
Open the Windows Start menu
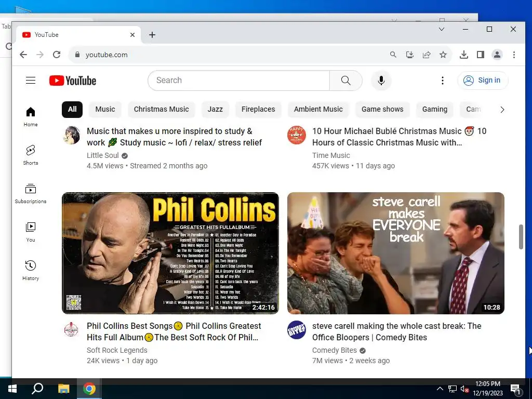(12, 389)
